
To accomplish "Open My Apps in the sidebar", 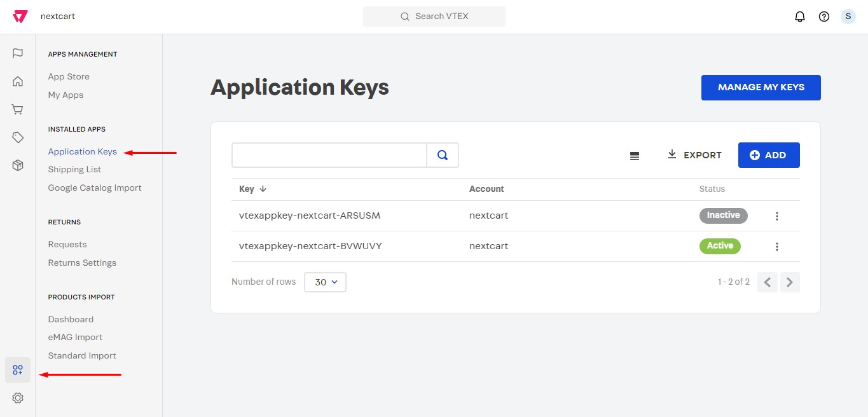I will pyautogui.click(x=65, y=95).
